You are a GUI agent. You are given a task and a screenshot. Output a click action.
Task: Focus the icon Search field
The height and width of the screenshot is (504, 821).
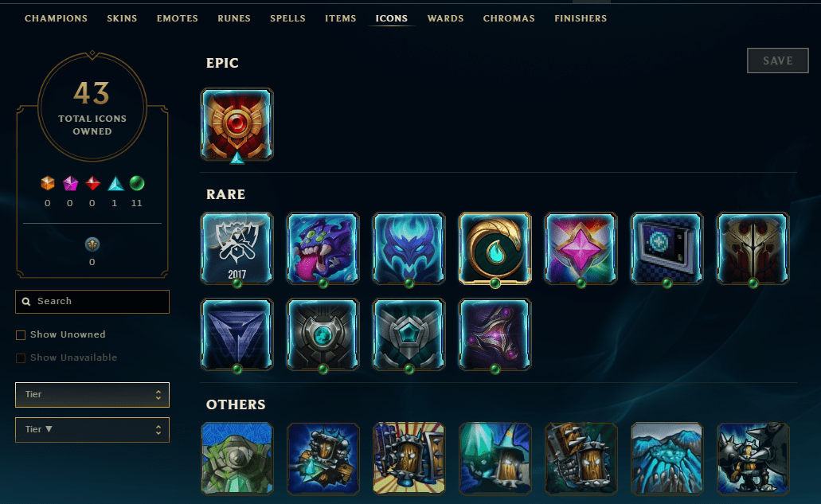92,302
